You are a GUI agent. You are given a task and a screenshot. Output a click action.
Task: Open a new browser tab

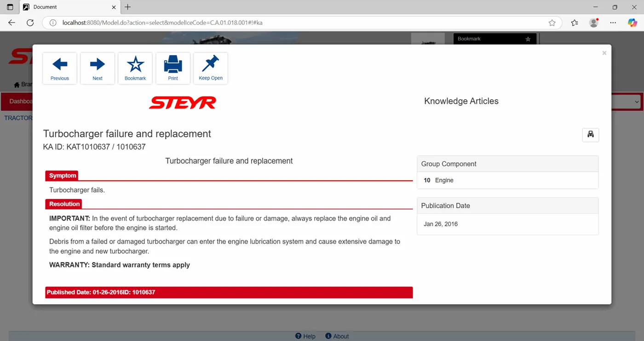(128, 7)
